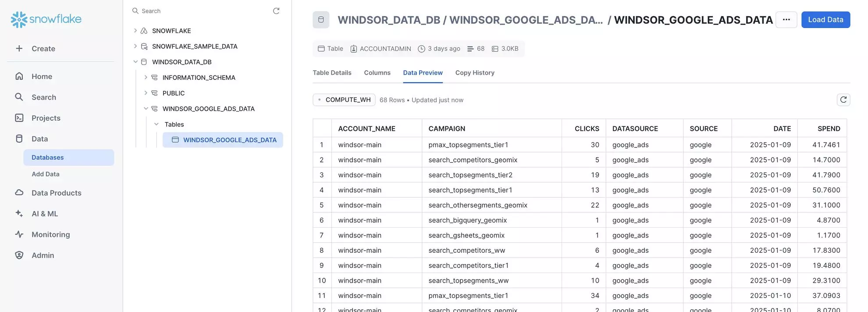The image size is (868, 312).
Task: Refresh the object explorer tree
Action: coord(276,11)
